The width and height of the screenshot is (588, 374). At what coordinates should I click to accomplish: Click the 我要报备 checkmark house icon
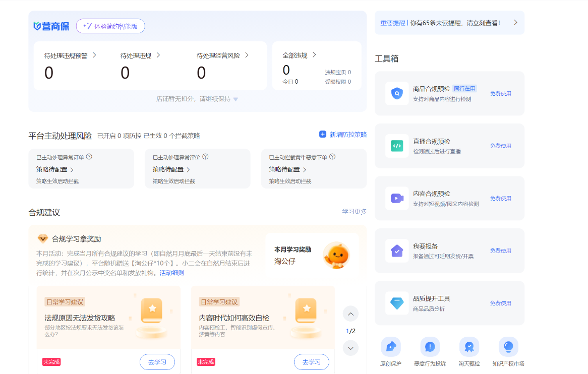coord(397,251)
